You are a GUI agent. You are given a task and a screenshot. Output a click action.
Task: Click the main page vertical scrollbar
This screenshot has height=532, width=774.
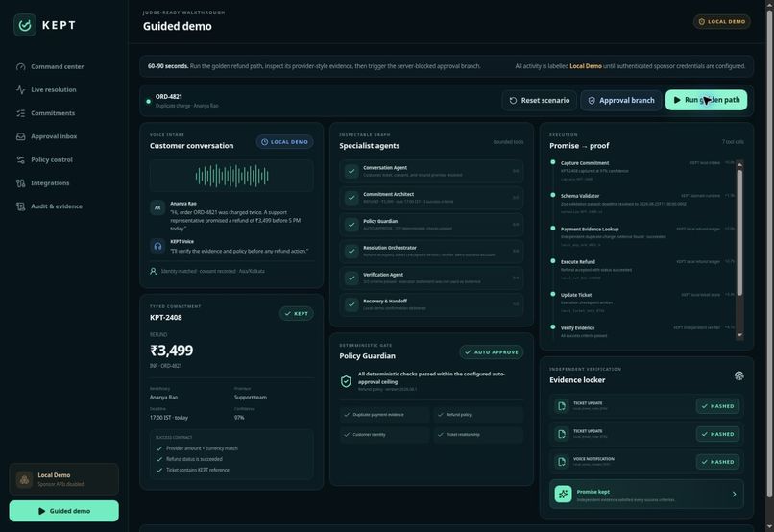[769, 252]
